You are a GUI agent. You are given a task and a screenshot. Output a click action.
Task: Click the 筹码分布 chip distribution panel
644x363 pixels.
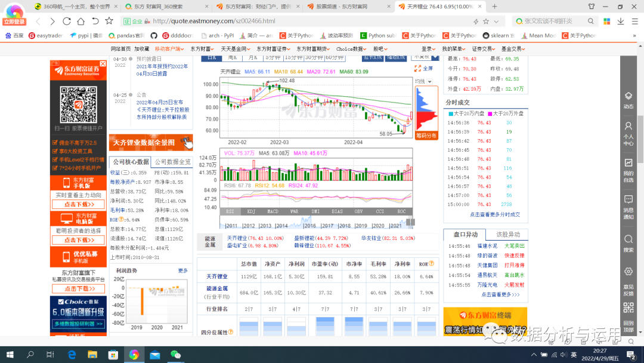(x=427, y=113)
